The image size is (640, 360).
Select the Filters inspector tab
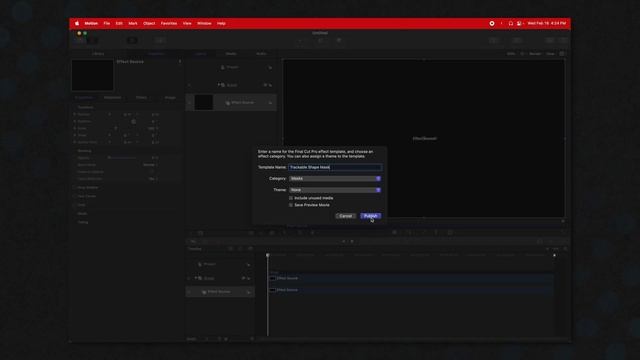[x=141, y=98]
